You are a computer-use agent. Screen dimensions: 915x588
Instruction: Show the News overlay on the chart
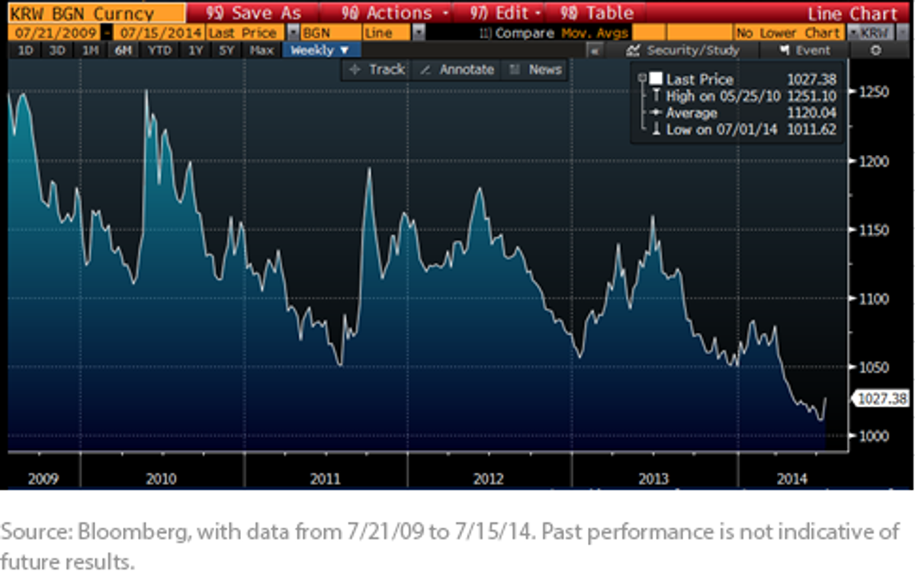536,69
